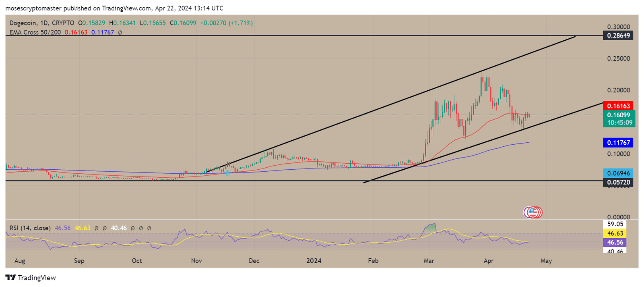Click the Mar date on the time axis
Viewport: 644px width, 287px height.
click(x=429, y=261)
